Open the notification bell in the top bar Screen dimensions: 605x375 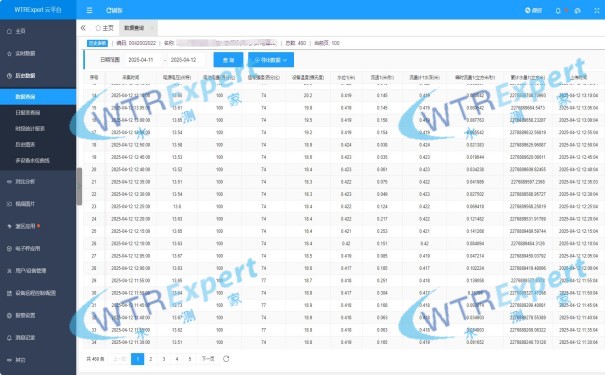558,10
